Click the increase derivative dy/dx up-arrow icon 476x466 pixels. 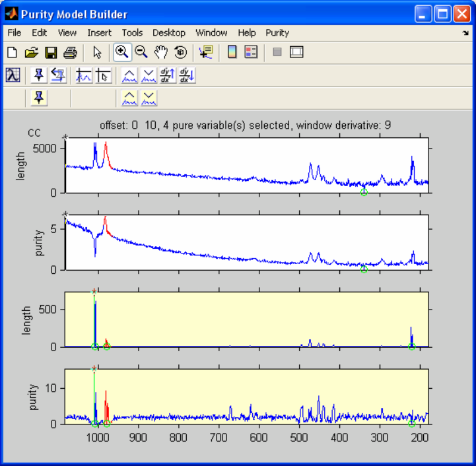pyautogui.click(x=168, y=75)
